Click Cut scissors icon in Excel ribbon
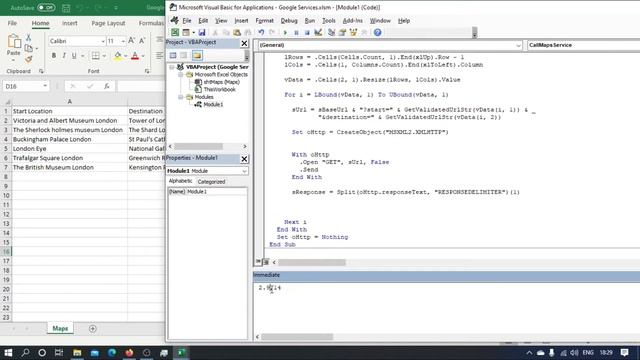Screen dimensions: 640x360 [29, 38]
